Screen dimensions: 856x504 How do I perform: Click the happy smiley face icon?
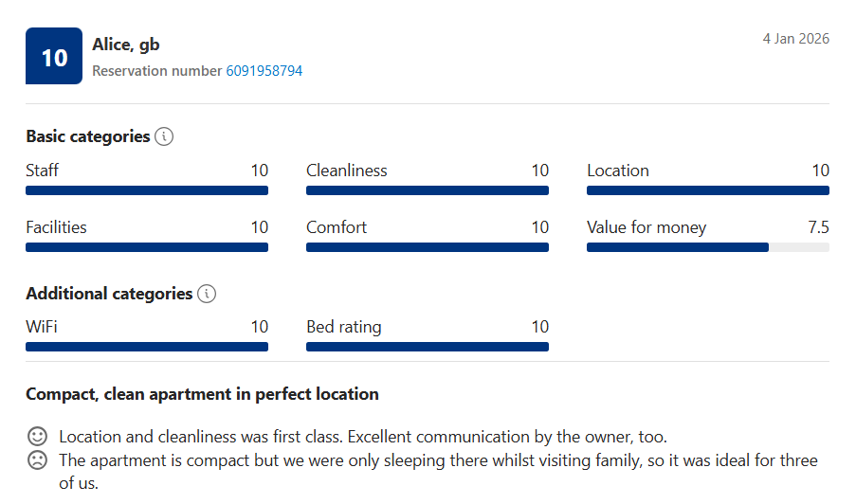37,437
